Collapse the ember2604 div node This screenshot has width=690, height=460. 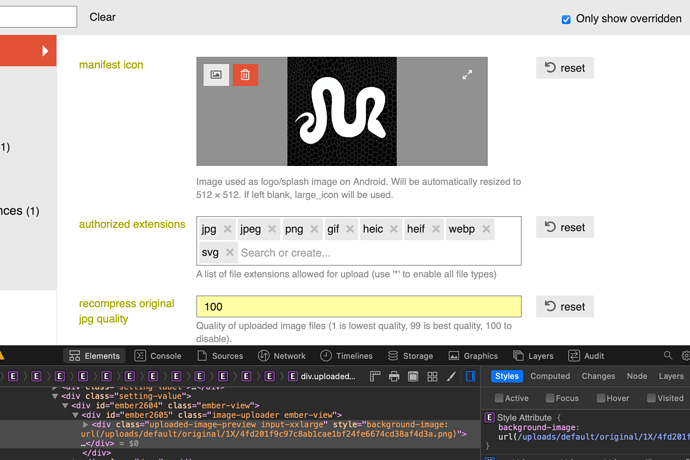pos(65,405)
